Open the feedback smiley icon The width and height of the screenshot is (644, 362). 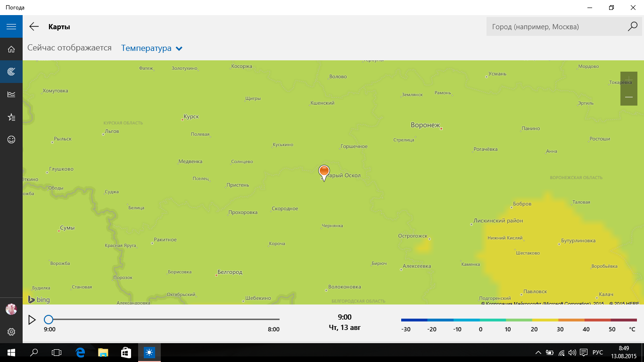[11, 140]
